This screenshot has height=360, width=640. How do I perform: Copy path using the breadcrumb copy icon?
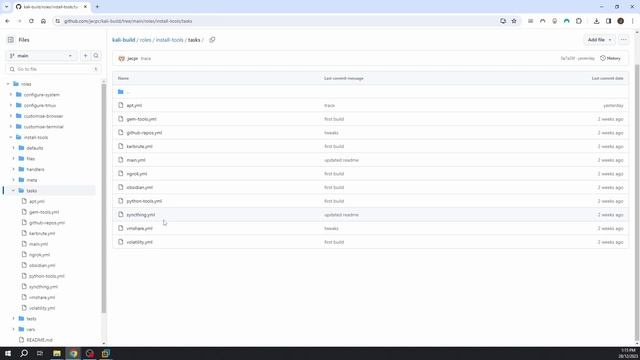(x=212, y=40)
